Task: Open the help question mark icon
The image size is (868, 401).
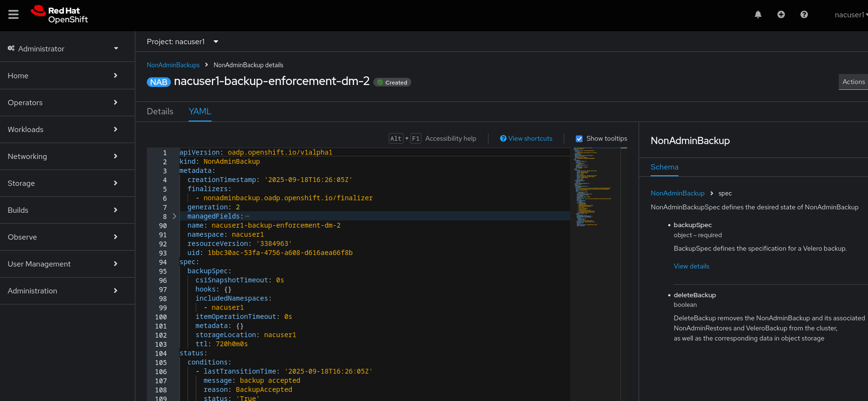Action: 804,15
